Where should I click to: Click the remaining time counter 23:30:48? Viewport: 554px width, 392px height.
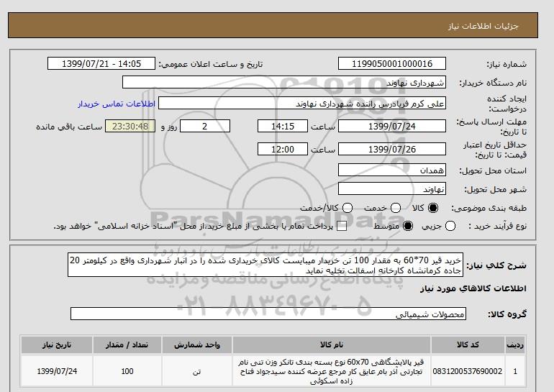[x=130, y=126]
